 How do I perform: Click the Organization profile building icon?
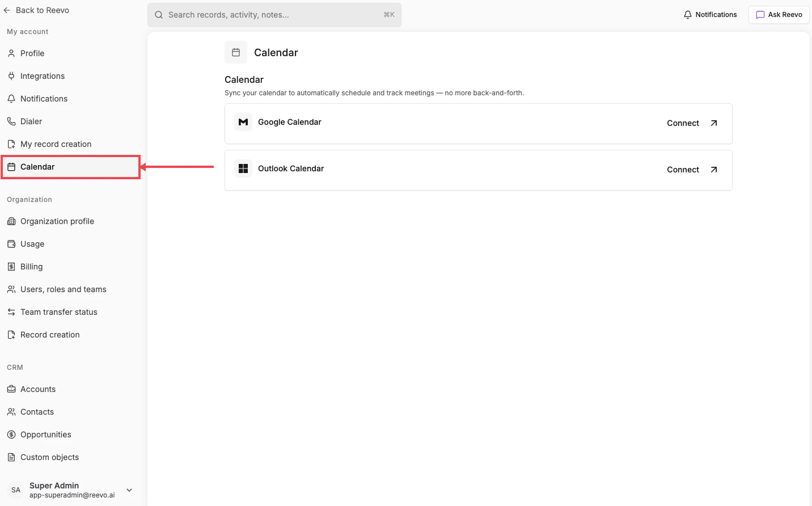[x=11, y=221]
